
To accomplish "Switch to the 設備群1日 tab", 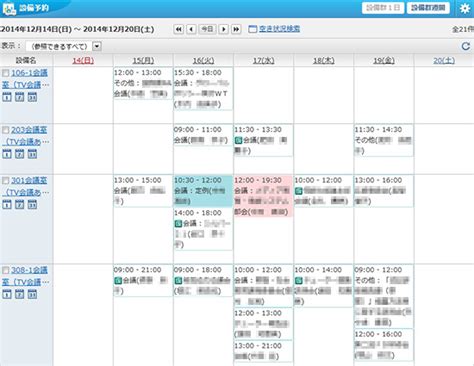I will (x=383, y=8).
